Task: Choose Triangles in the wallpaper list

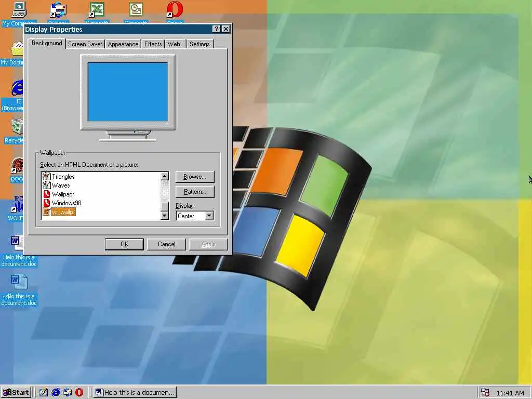Action: click(63, 177)
